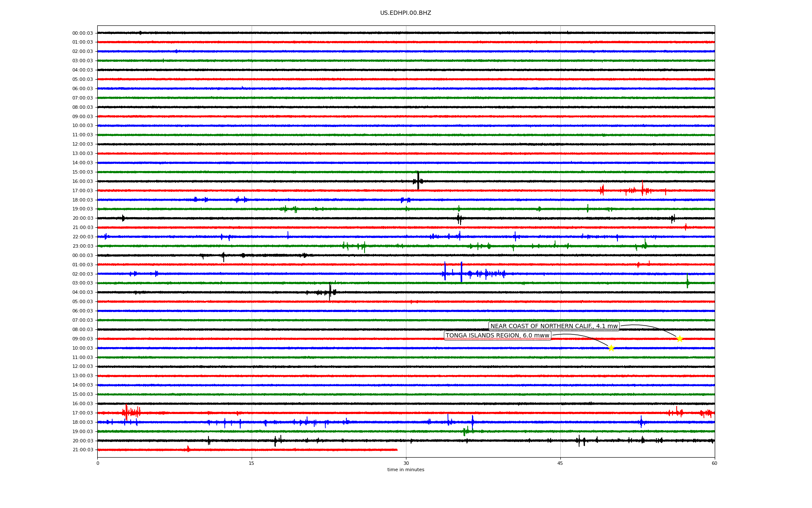Click the x-axis tick label 60
The width and height of the screenshot is (812, 508).
pos(714,463)
